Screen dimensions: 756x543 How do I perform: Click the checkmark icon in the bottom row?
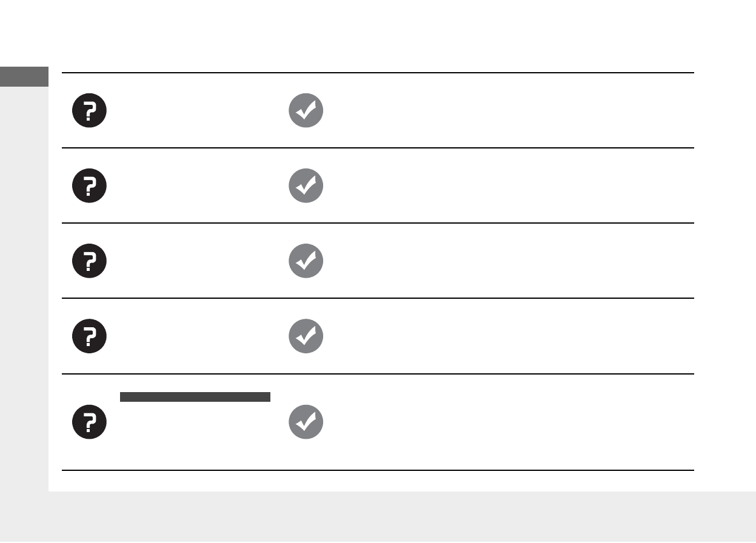click(x=306, y=422)
